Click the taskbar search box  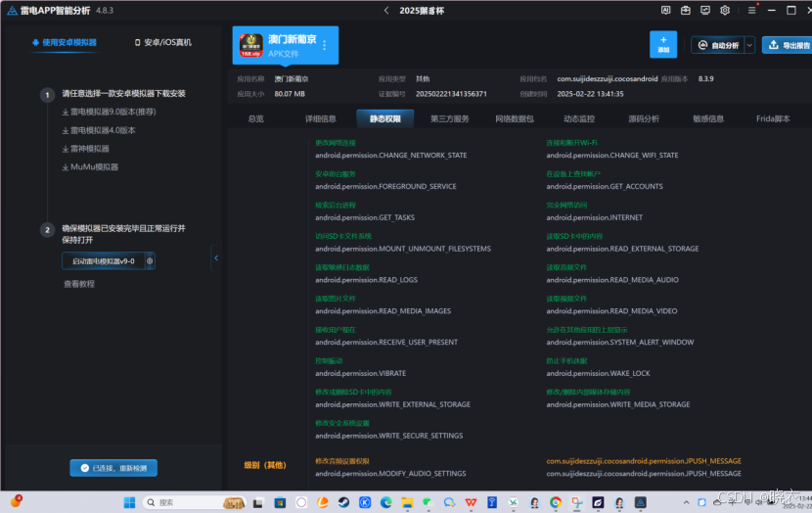point(194,502)
